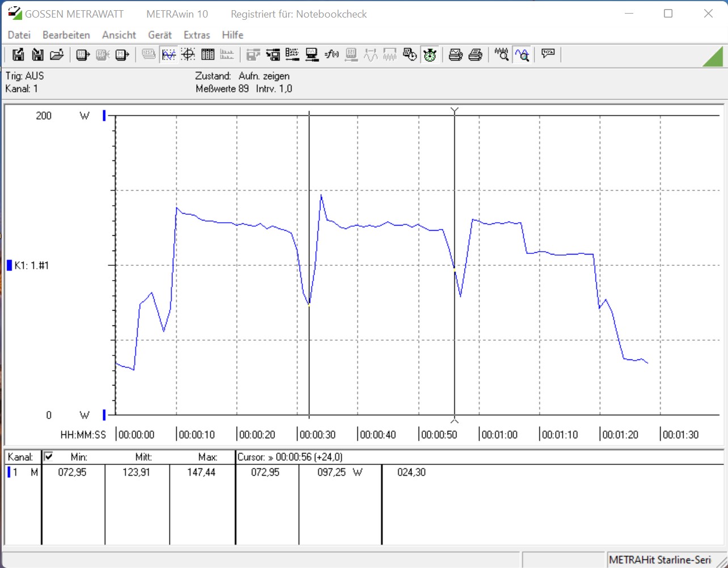Open the table view icon
The image size is (728, 568).
click(x=208, y=55)
